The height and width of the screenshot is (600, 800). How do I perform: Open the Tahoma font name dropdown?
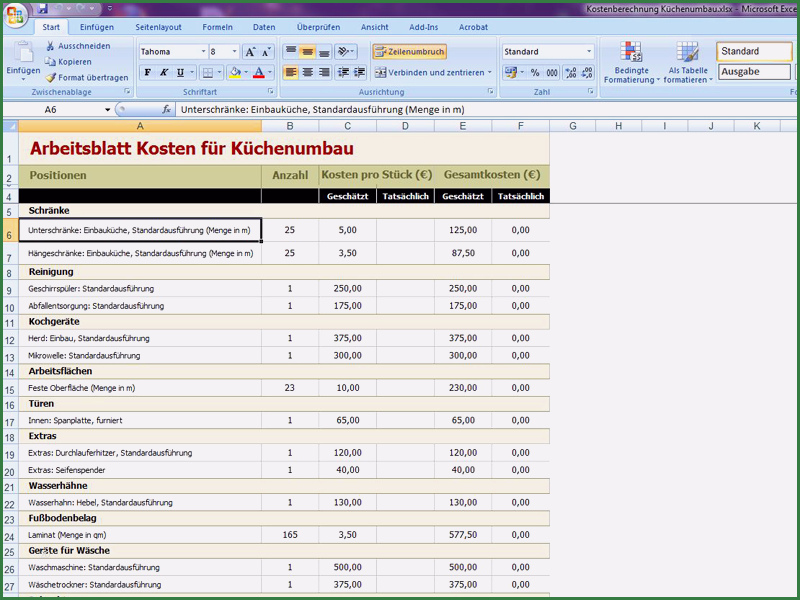[x=203, y=52]
